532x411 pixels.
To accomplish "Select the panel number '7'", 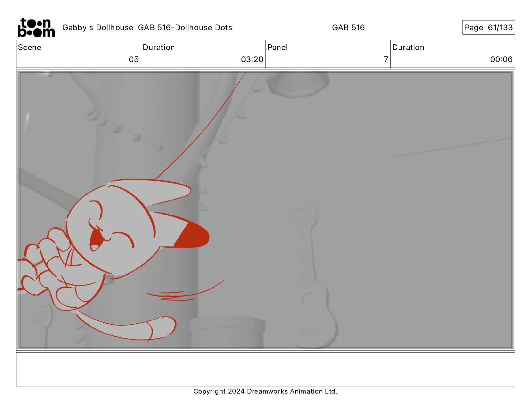I will tap(386, 59).
